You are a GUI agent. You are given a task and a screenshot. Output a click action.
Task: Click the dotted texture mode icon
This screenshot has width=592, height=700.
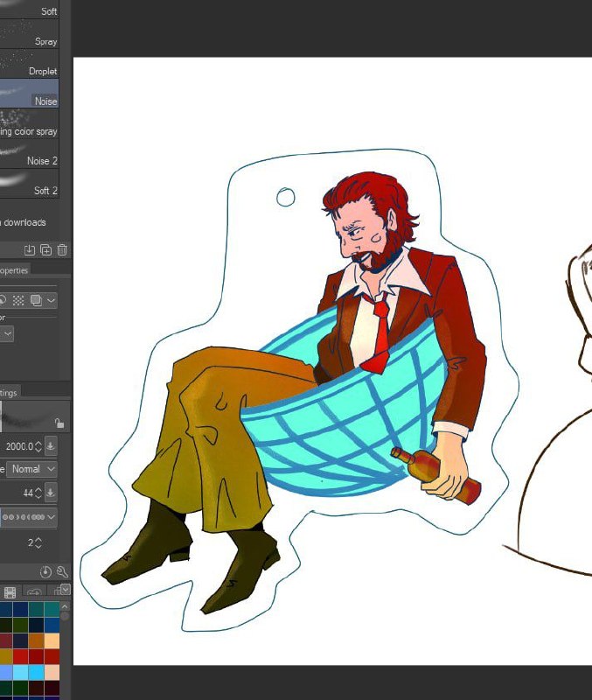18,300
